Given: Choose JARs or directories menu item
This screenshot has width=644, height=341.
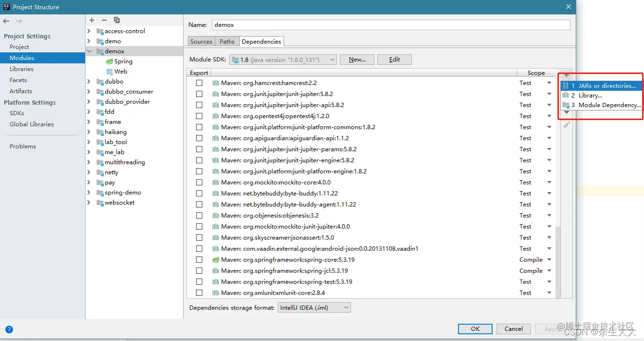Looking at the screenshot, I should [x=601, y=86].
